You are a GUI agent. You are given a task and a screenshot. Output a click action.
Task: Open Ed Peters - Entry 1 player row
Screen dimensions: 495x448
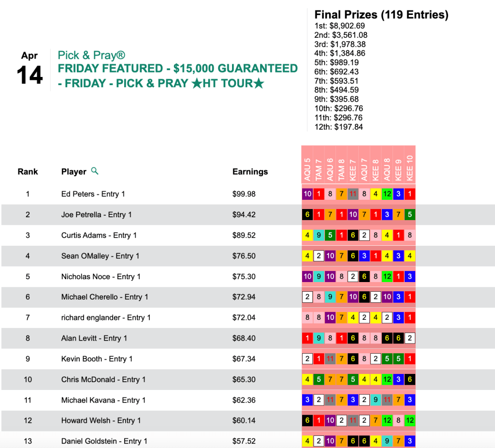93,194
